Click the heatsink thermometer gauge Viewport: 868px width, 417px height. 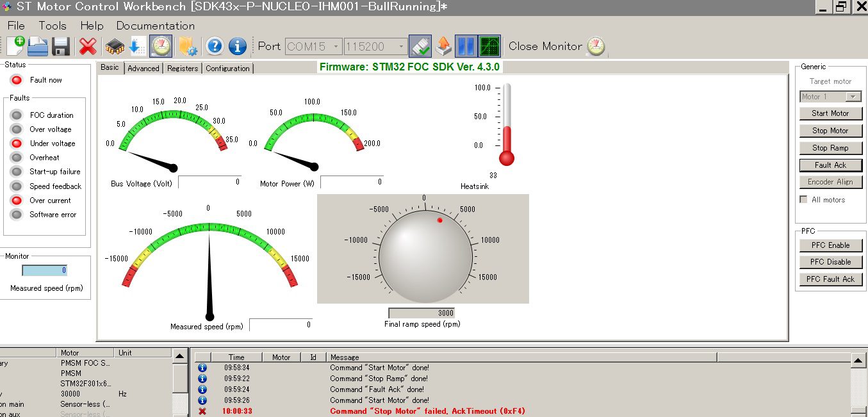point(507,124)
